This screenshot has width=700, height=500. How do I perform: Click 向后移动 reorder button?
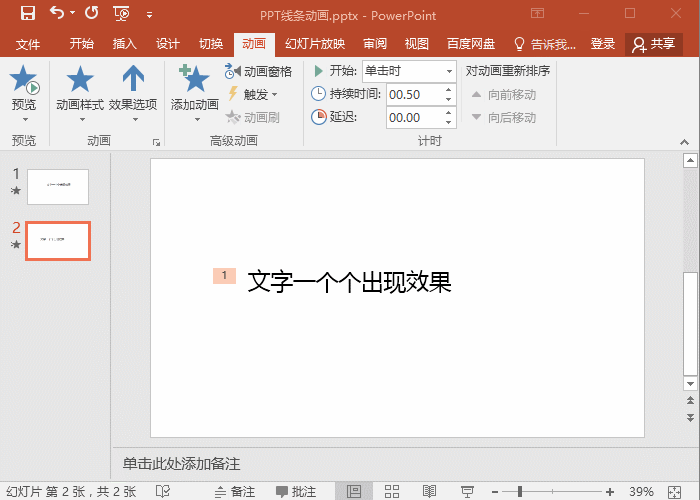(x=504, y=117)
